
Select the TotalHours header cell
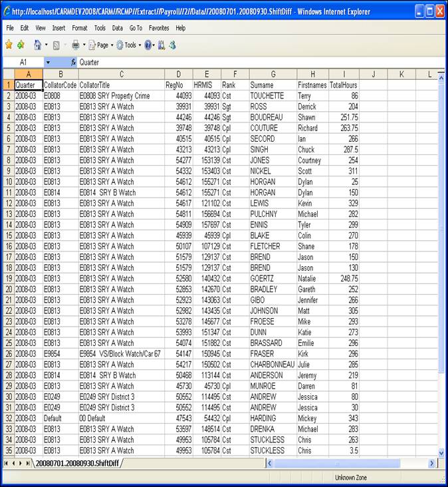click(x=344, y=85)
